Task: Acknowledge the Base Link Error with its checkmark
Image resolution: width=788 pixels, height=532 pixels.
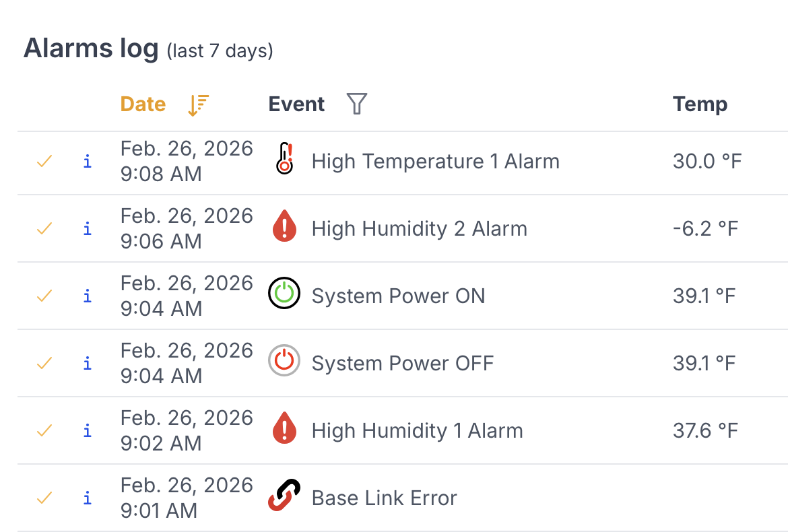Action: pyautogui.click(x=44, y=498)
